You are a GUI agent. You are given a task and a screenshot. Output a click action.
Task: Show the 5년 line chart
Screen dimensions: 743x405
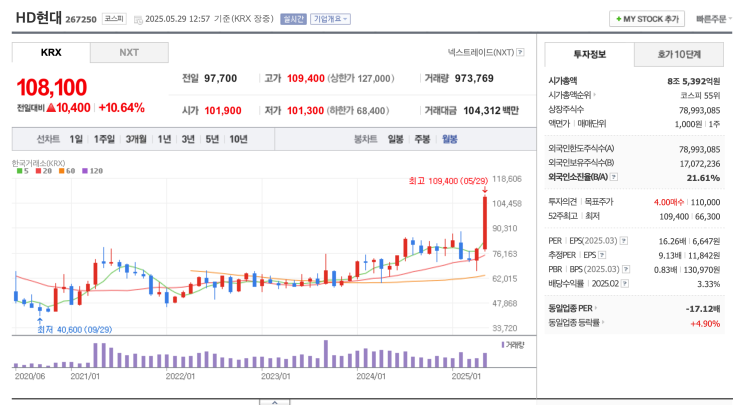212,139
